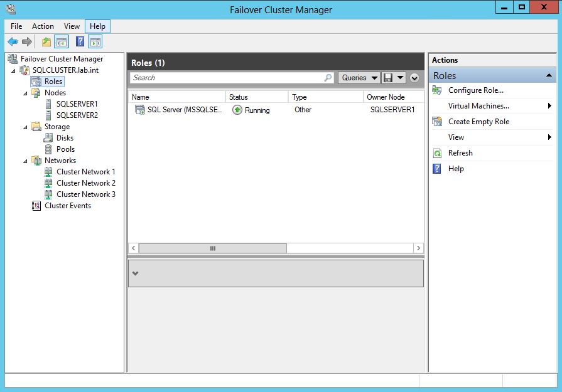Click the green Running status icon

click(237, 110)
